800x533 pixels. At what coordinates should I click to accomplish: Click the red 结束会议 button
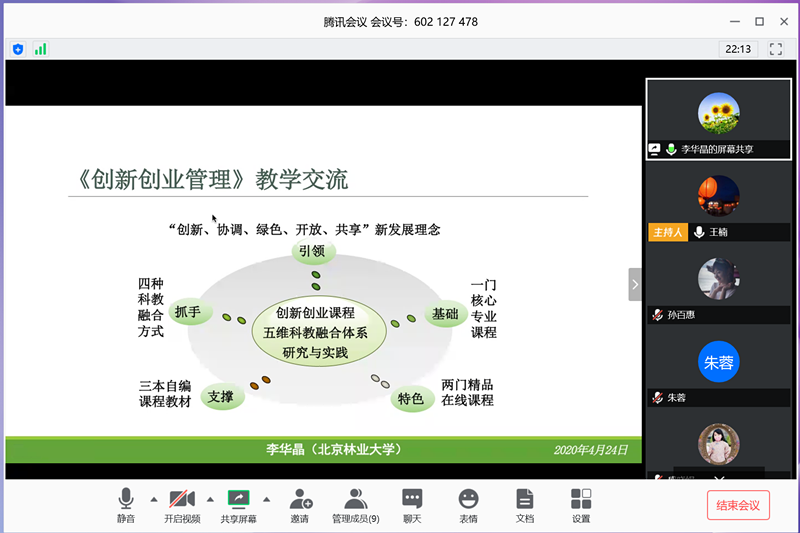pos(738,505)
